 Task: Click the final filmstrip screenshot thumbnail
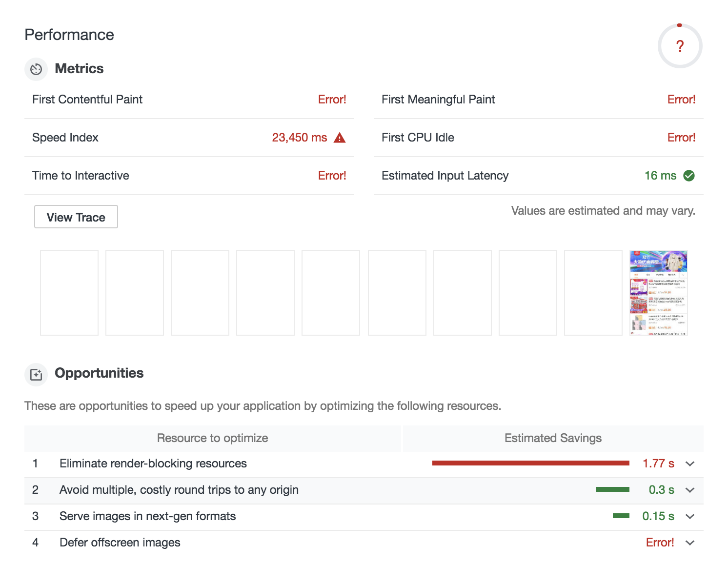658,293
